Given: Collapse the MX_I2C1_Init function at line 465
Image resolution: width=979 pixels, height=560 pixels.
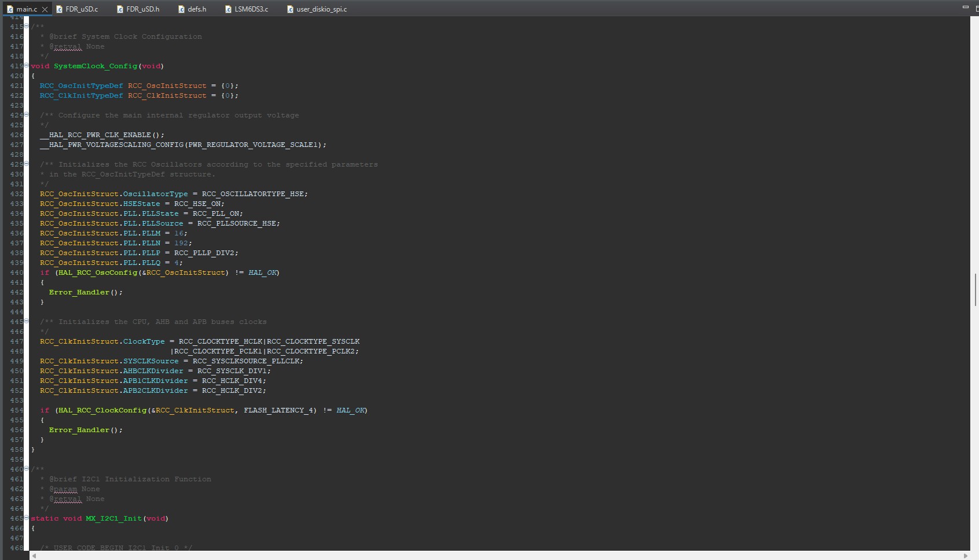Looking at the screenshot, I should pyautogui.click(x=26, y=518).
